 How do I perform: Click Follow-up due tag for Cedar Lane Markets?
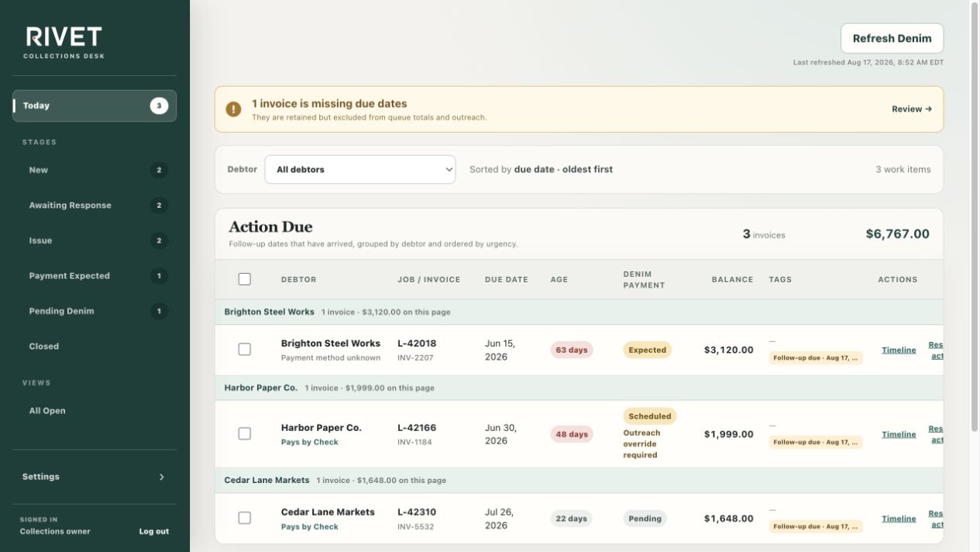click(816, 526)
